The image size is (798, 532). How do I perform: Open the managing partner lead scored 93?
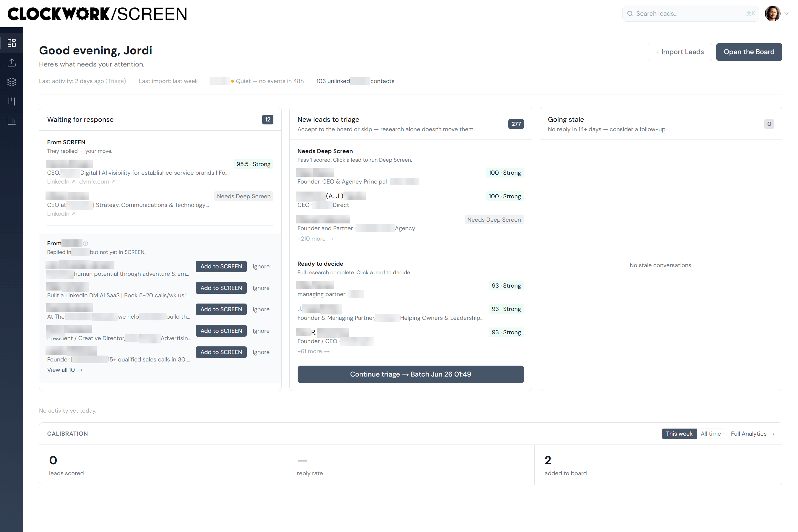point(411,289)
